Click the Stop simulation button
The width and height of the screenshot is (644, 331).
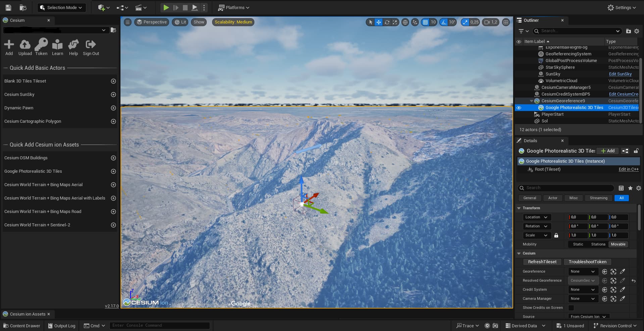point(185,7)
